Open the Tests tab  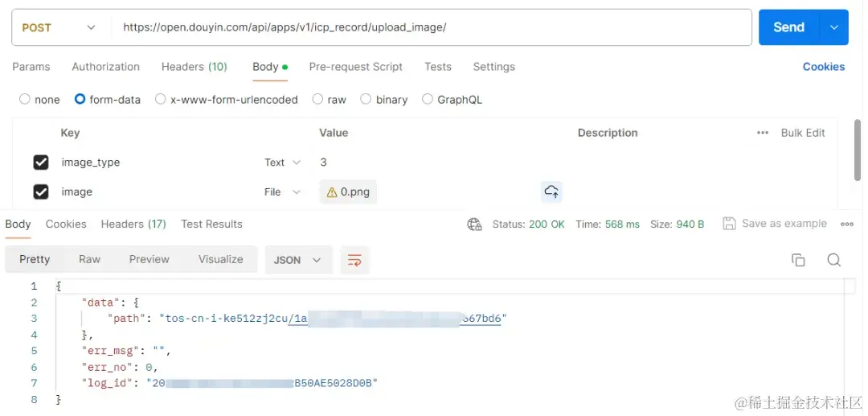(438, 67)
